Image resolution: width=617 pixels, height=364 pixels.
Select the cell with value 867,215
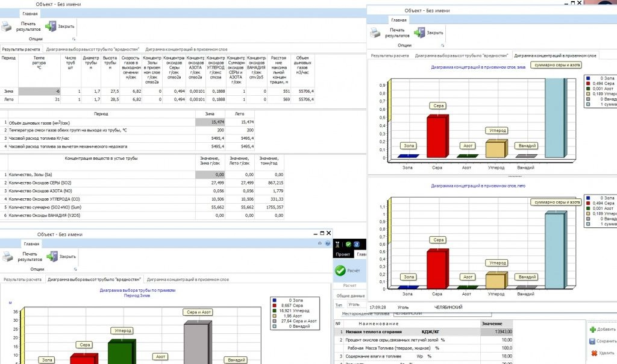(x=269, y=183)
